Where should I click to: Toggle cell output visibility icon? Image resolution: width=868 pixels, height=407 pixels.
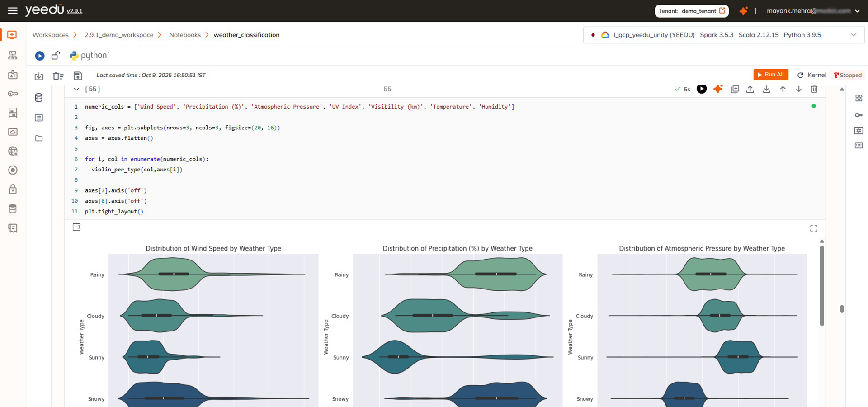coord(77,227)
